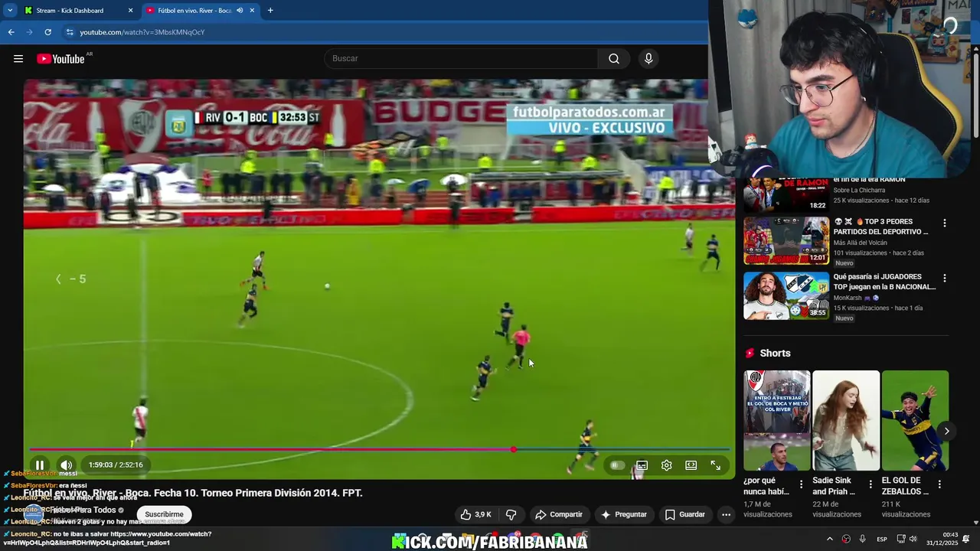Click the Shorts section heading
This screenshot has height=551, width=980.
pyautogui.click(x=775, y=353)
